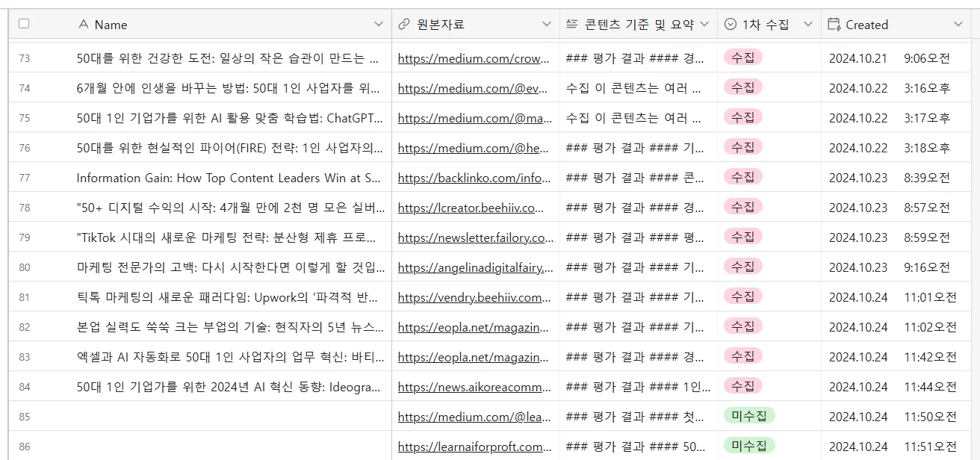Open the 원본자료 column menu
Image resolution: width=980 pixels, height=460 pixels.
click(x=545, y=24)
